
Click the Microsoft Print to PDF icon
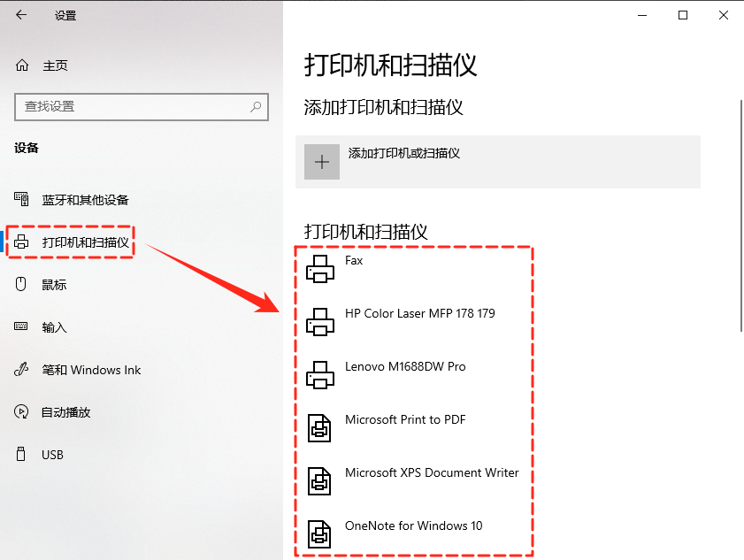tap(319, 428)
